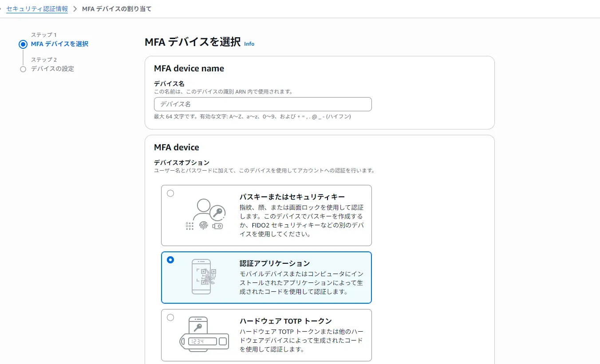This screenshot has width=600, height=364.
Task: Click the MFA デバイスの割り当て breadcrumb item
Action: pyautogui.click(x=116, y=8)
